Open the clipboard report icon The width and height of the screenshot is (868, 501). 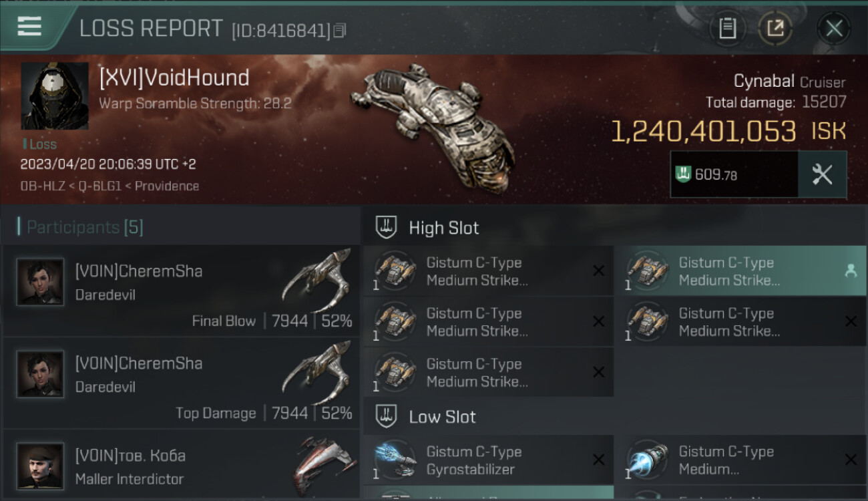tap(727, 28)
